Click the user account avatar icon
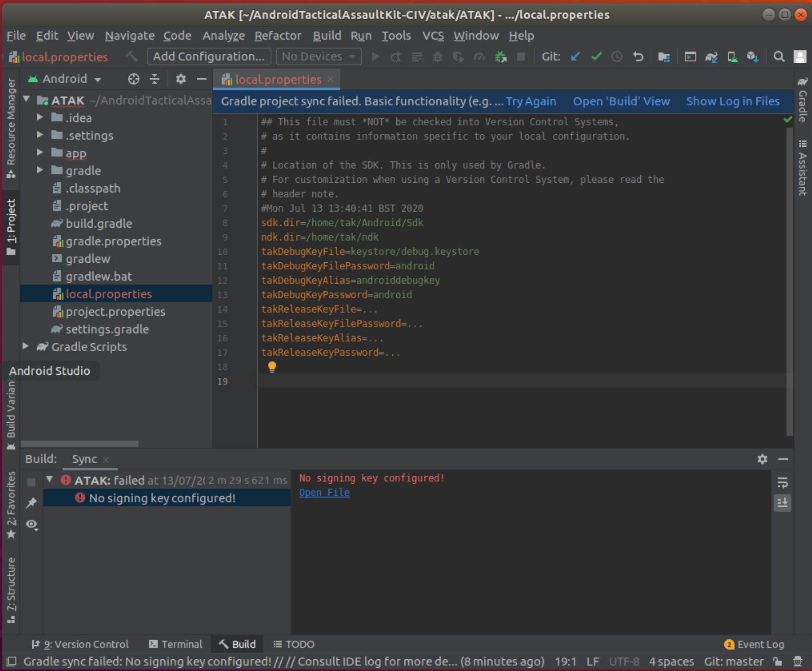The image size is (812, 671). tap(800, 57)
